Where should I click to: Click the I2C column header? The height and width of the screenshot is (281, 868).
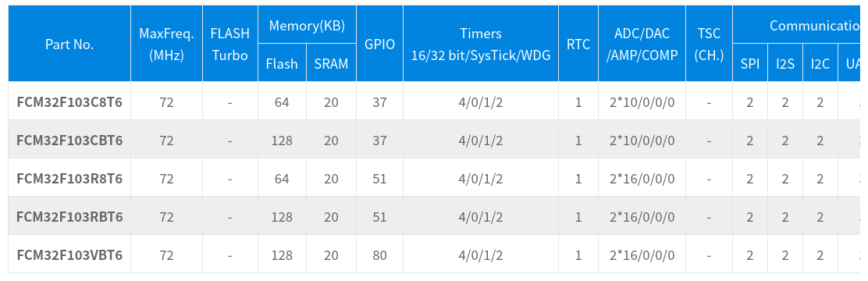coord(820,63)
